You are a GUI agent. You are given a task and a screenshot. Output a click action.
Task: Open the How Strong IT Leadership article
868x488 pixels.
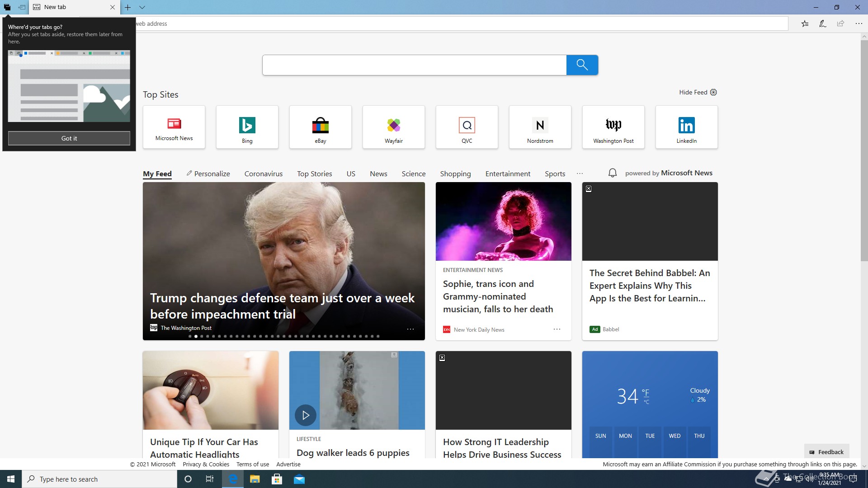502,448
